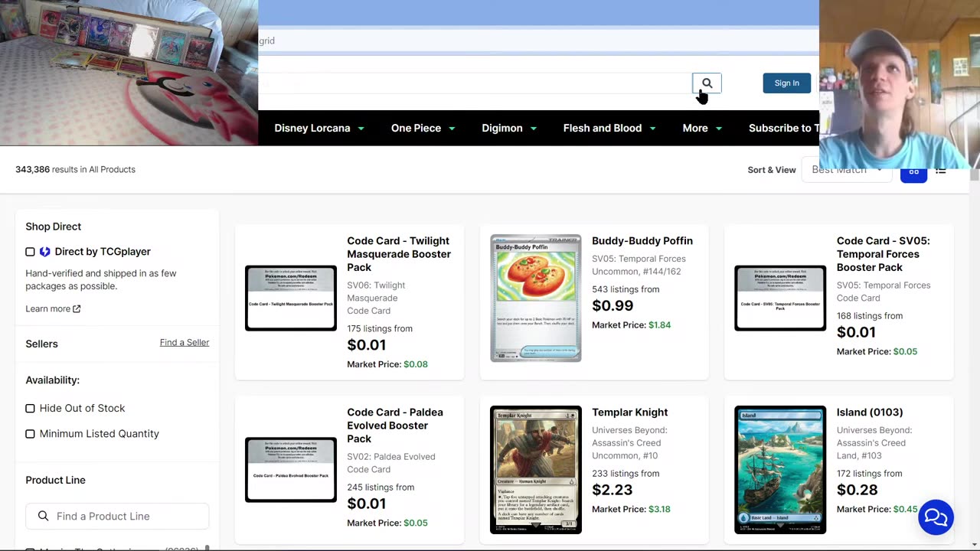Switch to grid view icon

pyautogui.click(x=913, y=173)
